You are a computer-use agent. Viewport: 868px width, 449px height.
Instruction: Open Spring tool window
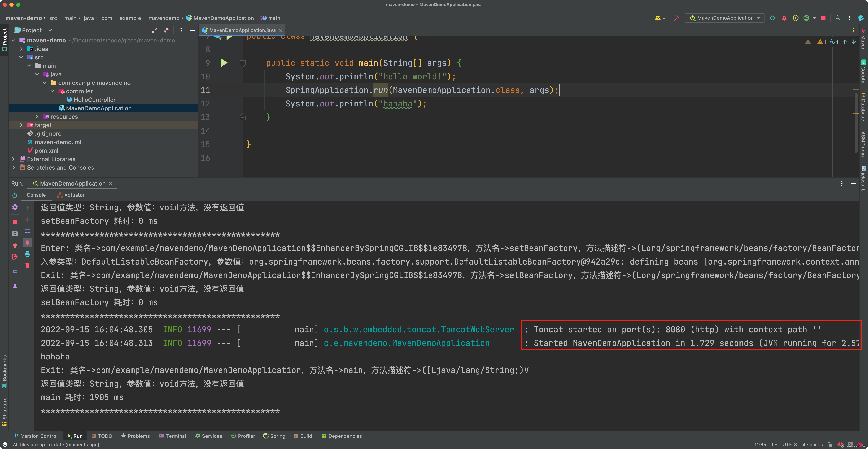point(274,436)
